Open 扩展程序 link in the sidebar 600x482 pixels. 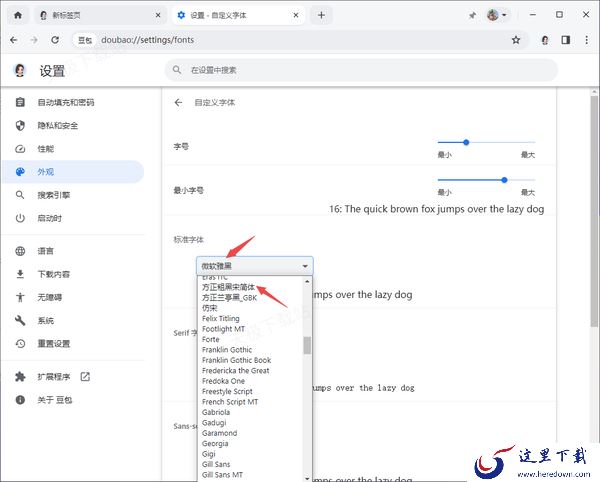click(x=56, y=376)
